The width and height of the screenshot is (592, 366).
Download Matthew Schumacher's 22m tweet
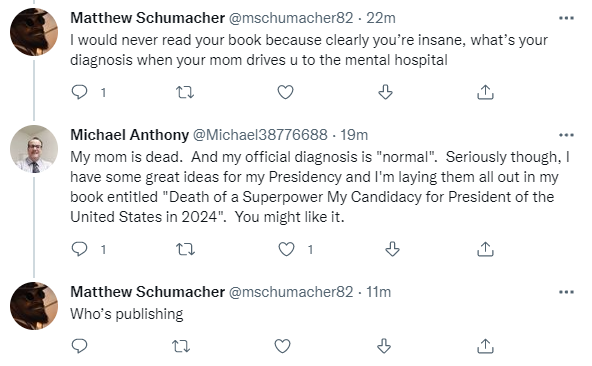[385, 92]
